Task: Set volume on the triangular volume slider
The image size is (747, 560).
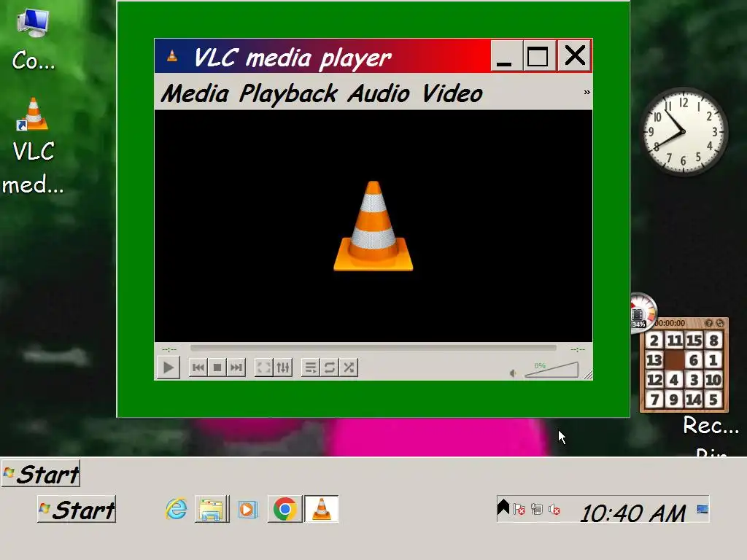Action: click(551, 370)
